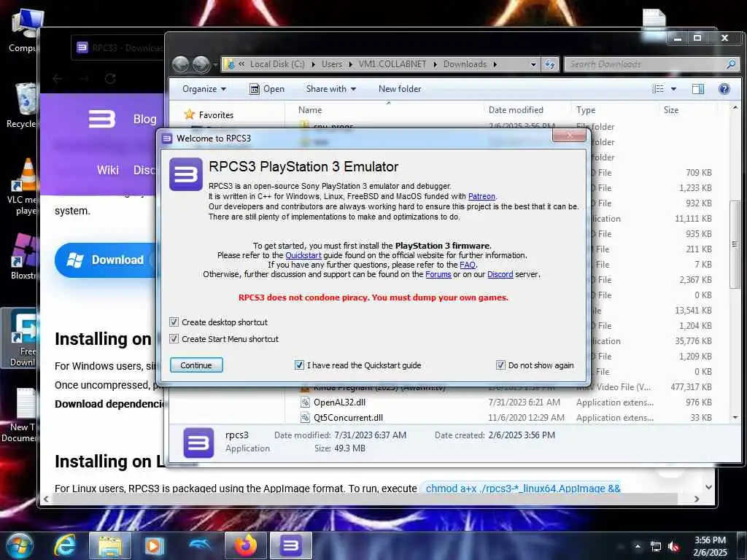747x560 pixels.
Task: Click the change view icon
Action: (x=658, y=89)
